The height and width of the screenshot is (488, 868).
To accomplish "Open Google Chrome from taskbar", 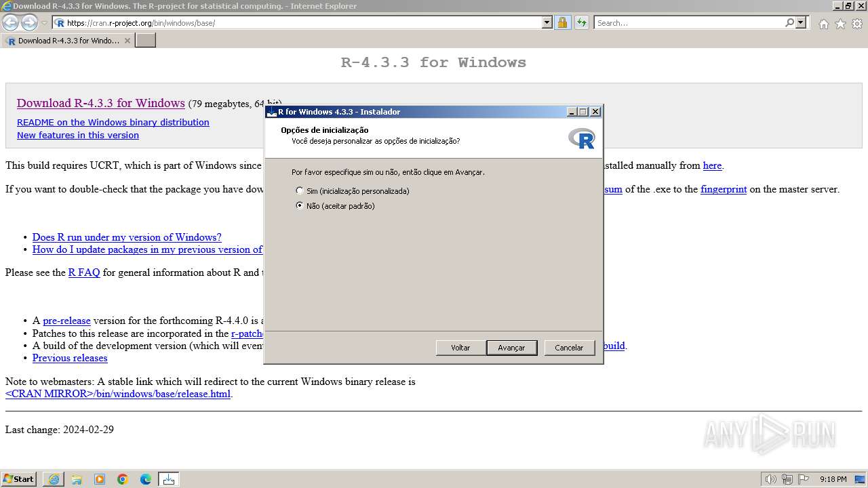I will click(x=123, y=479).
